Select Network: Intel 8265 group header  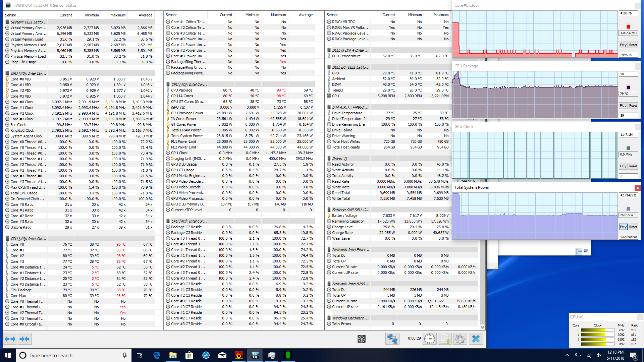click(x=402, y=284)
